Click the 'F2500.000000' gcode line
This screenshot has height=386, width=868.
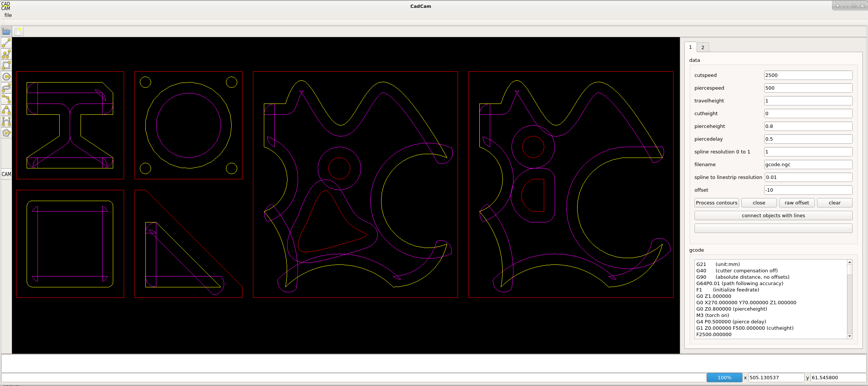point(714,334)
